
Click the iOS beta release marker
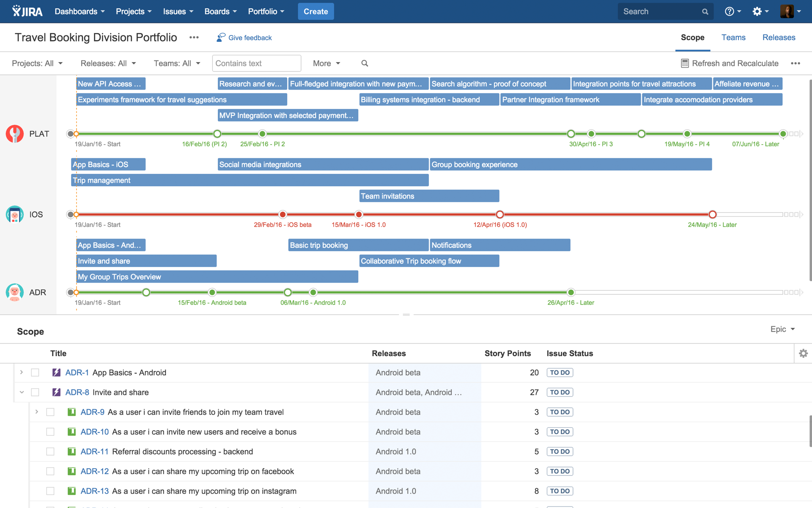pos(283,214)
